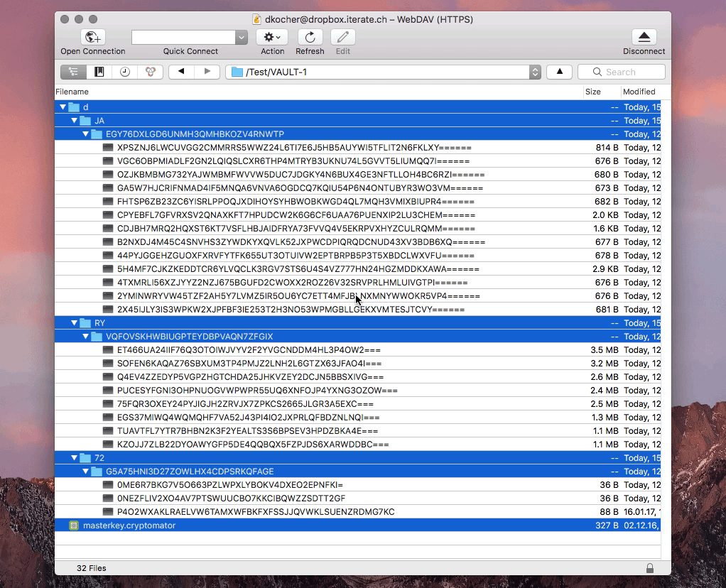Switch to Bookmarks view icon
Image resolution: width=726 pixels, height=588 pixels.
99,72
